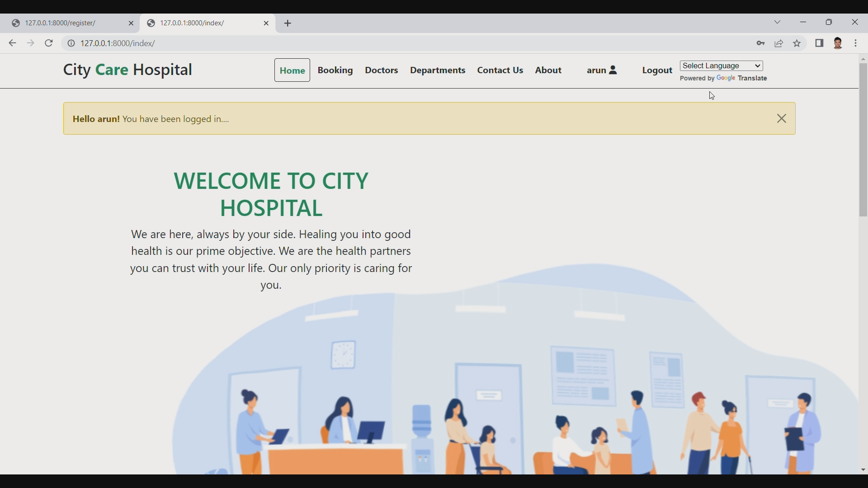
Task: Click the Logout link
Action: [656, 70]
